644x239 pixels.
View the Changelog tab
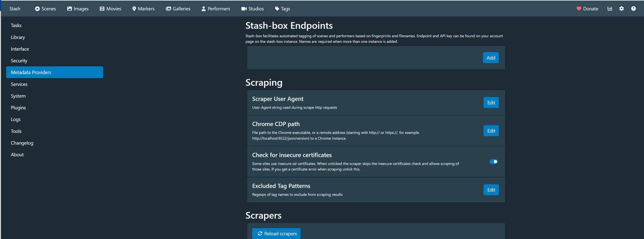(x=55, y=143)
